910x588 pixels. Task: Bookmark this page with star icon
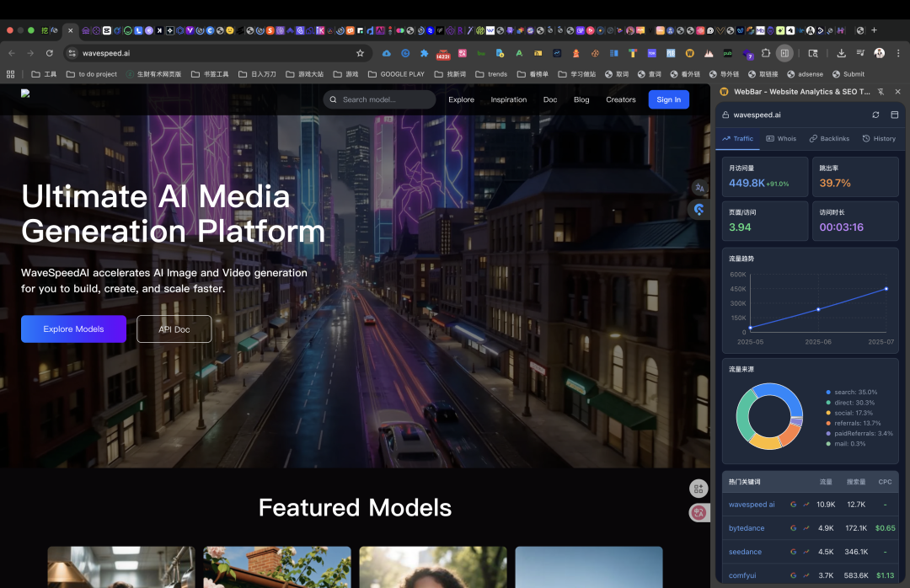pyautogui.click(x=360, y=53)
